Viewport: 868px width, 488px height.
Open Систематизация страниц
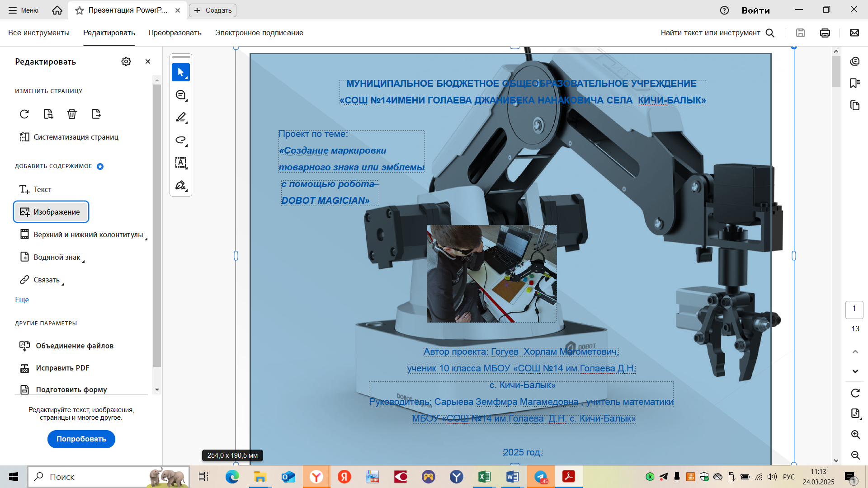[x=69, y=137]
